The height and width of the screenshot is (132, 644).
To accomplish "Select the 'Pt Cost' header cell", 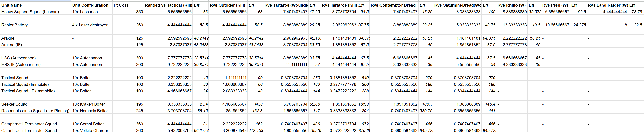I will [x=128, y=5].
